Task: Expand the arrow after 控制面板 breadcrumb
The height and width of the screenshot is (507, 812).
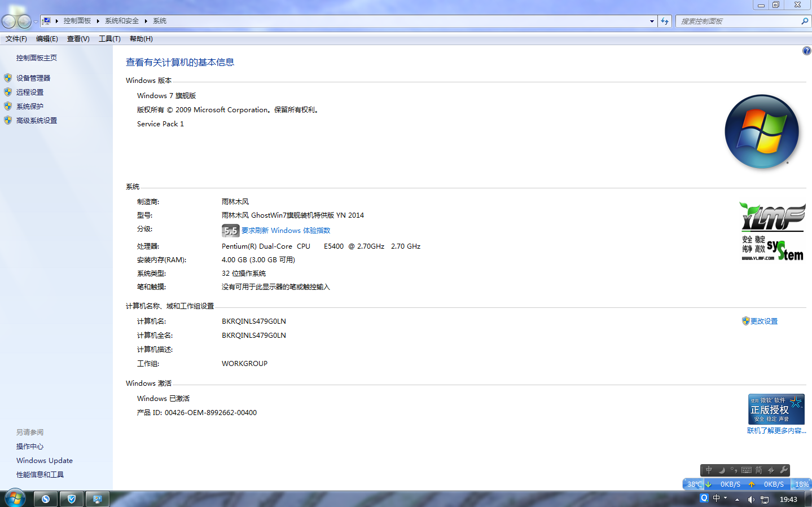Action: coord(98,21)
